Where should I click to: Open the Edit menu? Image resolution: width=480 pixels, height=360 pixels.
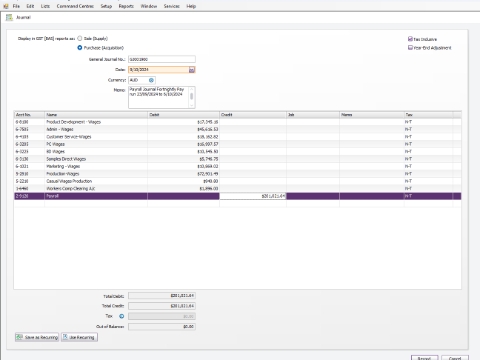point(30,6)
